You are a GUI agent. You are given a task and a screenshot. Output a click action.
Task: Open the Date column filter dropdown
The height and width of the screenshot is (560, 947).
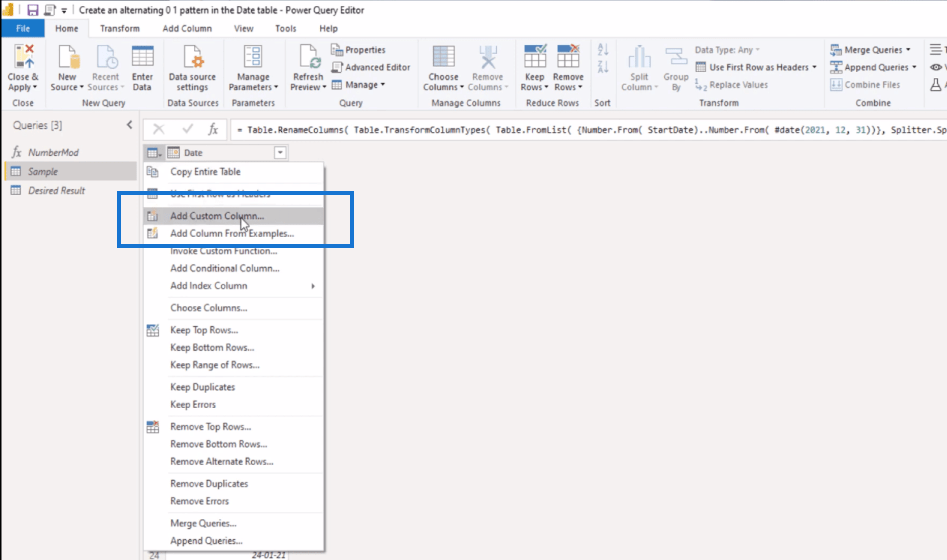pos(280,153)
